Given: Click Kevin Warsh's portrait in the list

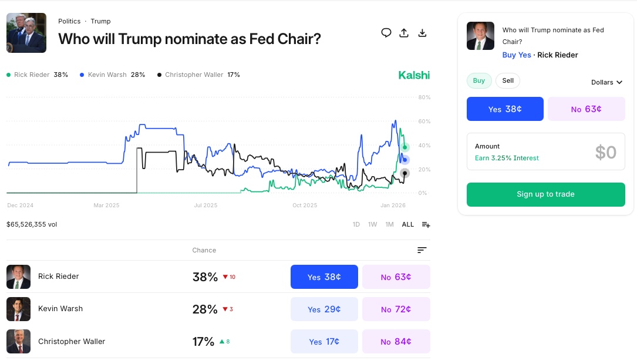Looking at the screenshot, I should pyautogui.click(x=18, y=309).
